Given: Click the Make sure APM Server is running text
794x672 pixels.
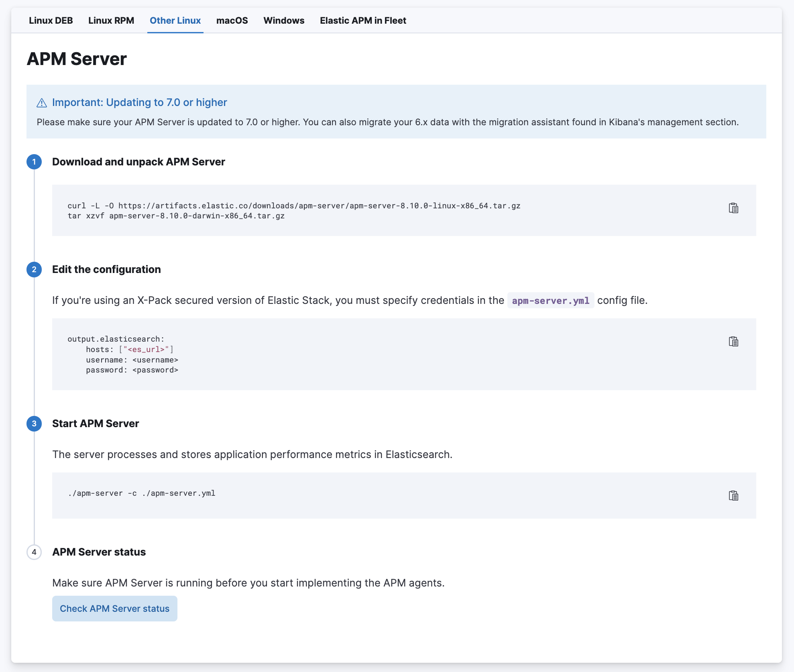Looking at the screenshot, I should (248, 583).
